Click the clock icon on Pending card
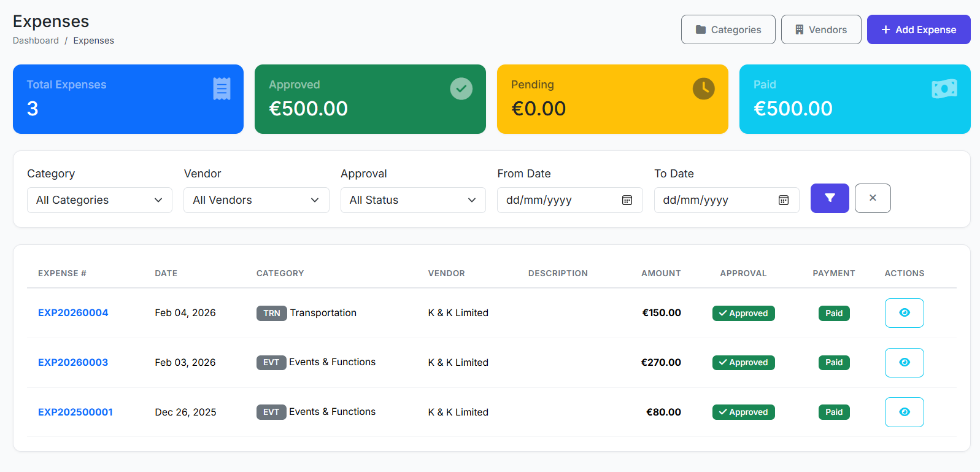The image size is (980, 472). 703,89
